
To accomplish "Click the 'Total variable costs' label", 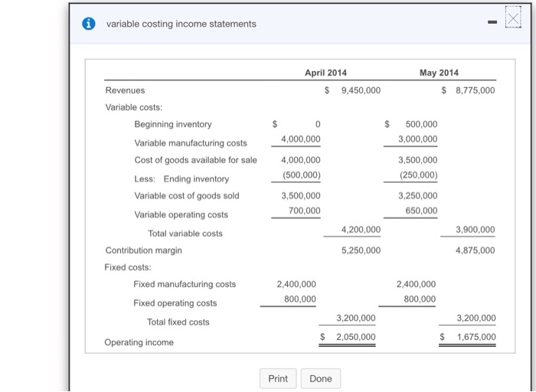I will [185, 234].
